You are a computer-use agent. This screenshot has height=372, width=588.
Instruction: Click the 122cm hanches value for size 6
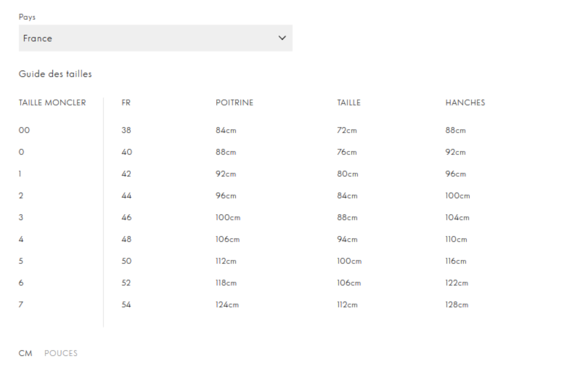click(457, 283)
